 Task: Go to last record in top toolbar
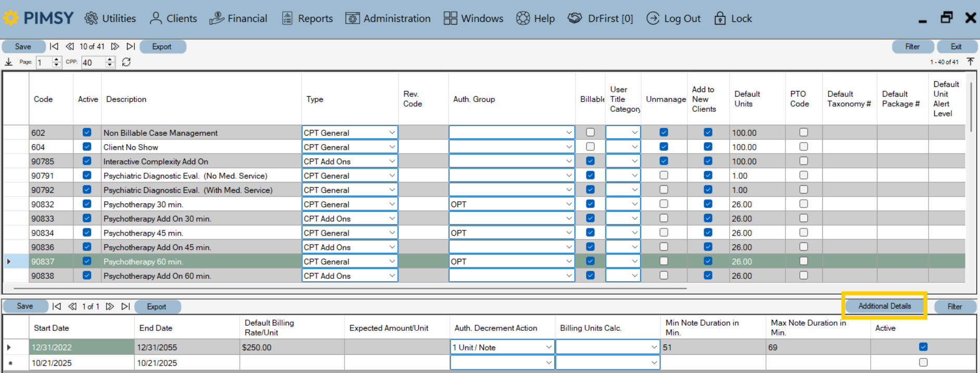click(x=131, y=46)
